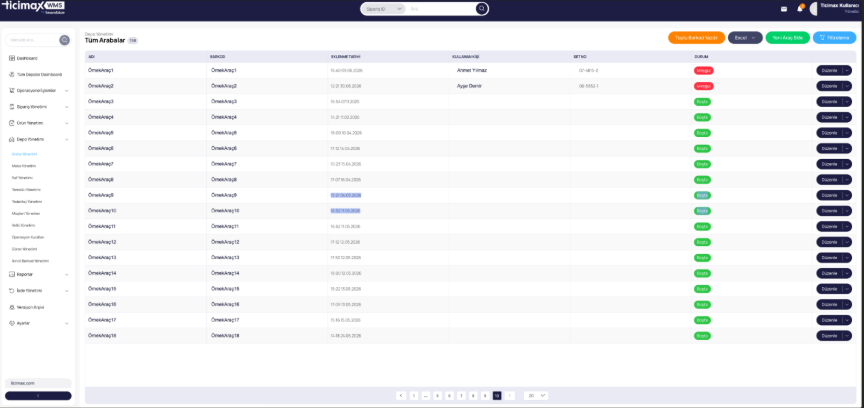Click the Sipariş Yönetimi icon

[12, 106]
